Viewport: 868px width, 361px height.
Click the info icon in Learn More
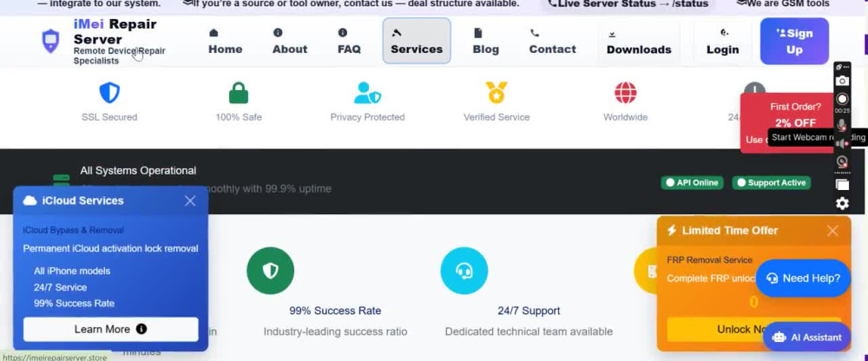(x=141, y=329)
